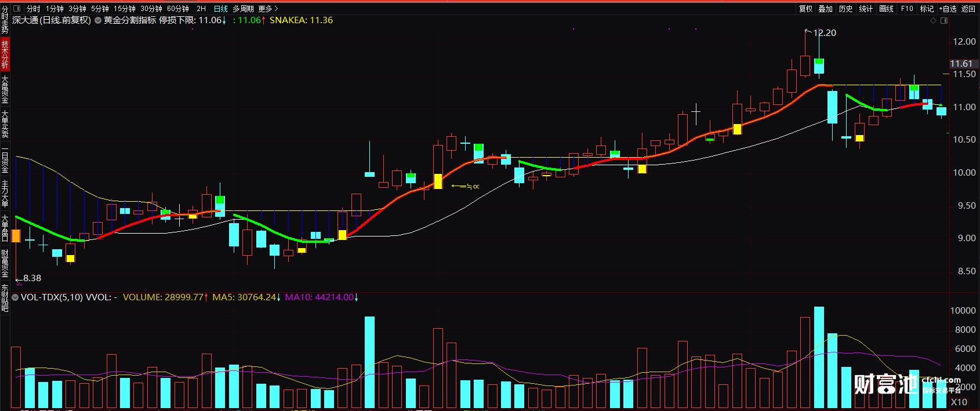980x411 pixels.
Task: Click the 12.00 price axis label
Action: [964, 42]
